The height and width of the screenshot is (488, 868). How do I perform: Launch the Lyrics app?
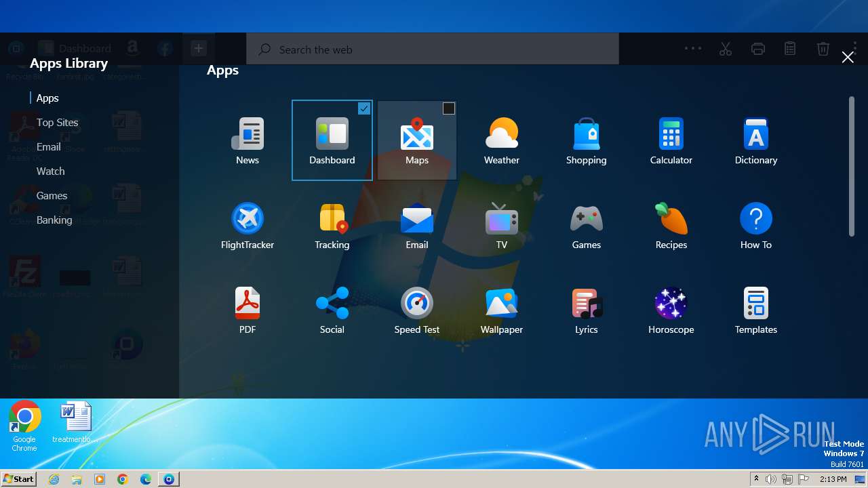click(x=587, y=310)
